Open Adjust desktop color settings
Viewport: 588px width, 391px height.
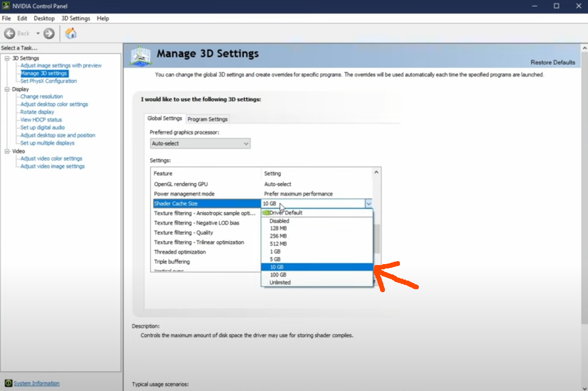click(x=54, y=104)
